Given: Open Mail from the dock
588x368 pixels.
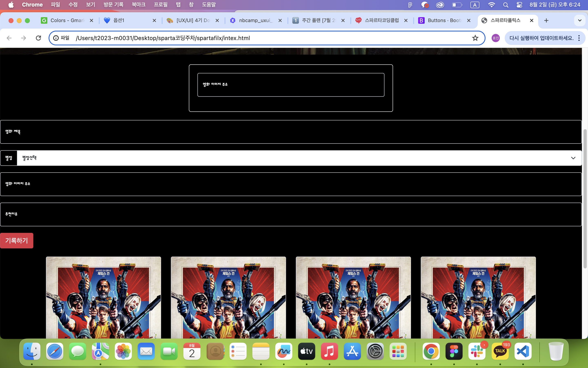Looking at the screenshot, I should (146, 351).
